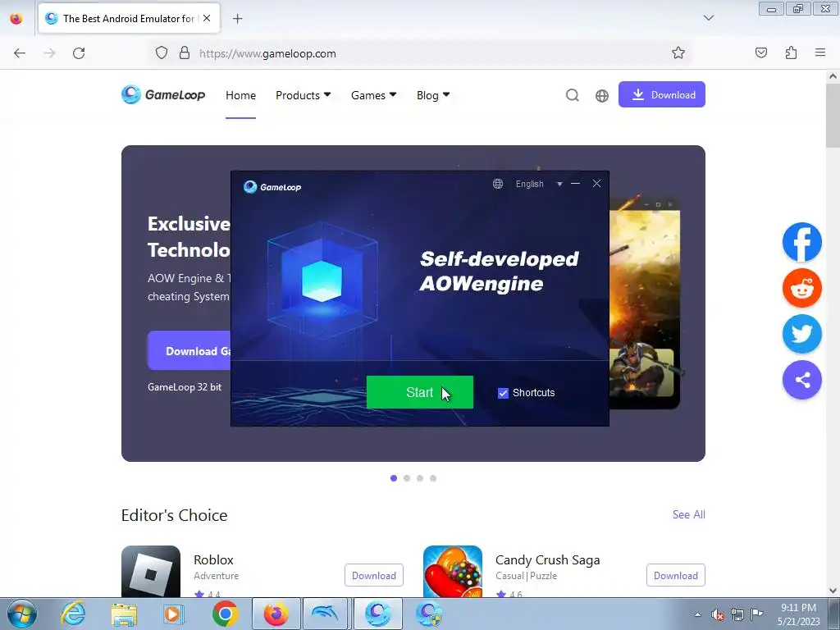This screenshot has width=840, height=630.
Task: Open the list all tabs dropdown
Action: pyautogui.click(x=708, y=18)
